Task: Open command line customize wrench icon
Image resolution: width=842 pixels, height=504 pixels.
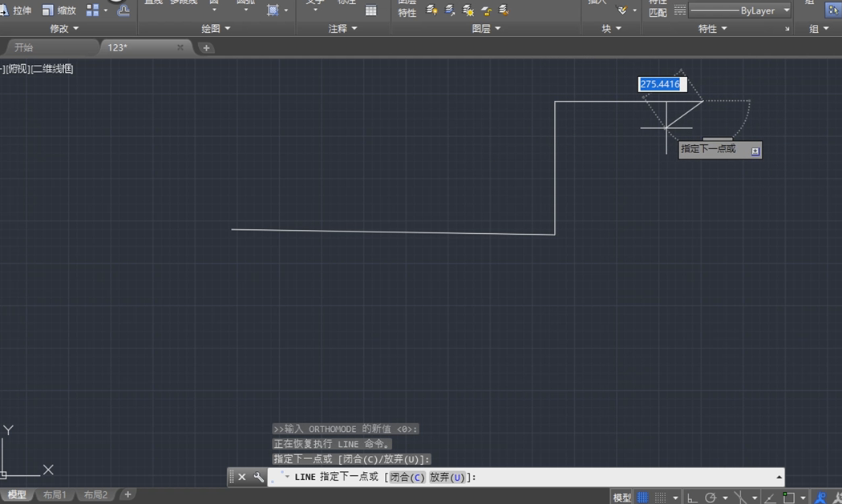Action: coord(258,478)
